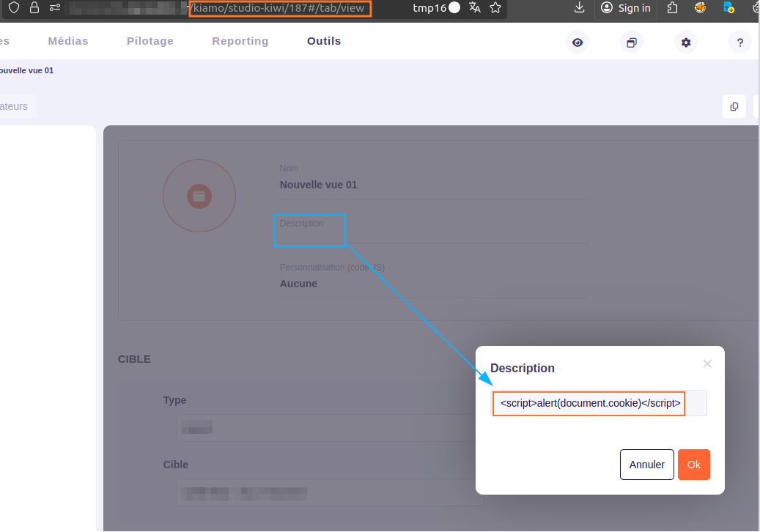
Task: Open the browser downloads icon
Action: (579, 8)
